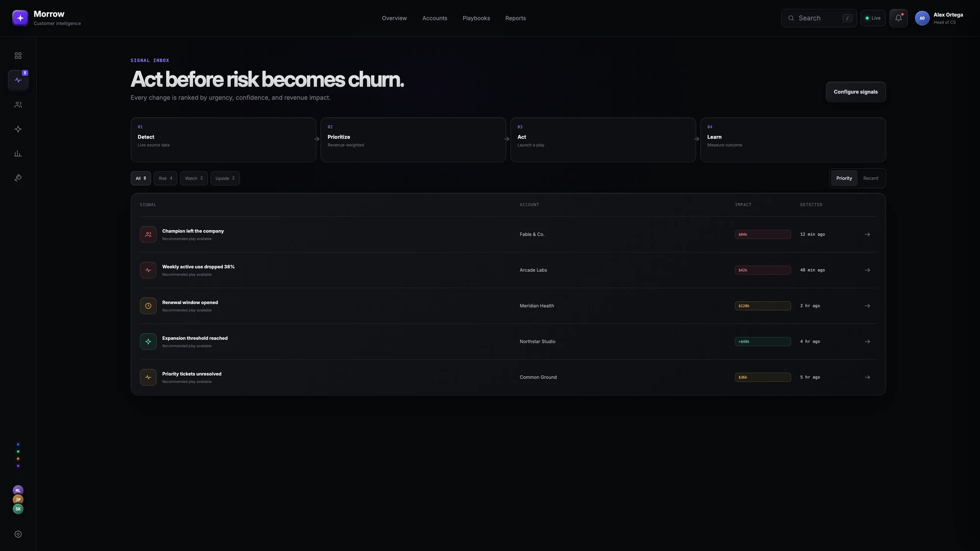Screen dimensions: 980x551
Task: Click the Weekly active use dropped pulse icon
Action: click(148, 270)
